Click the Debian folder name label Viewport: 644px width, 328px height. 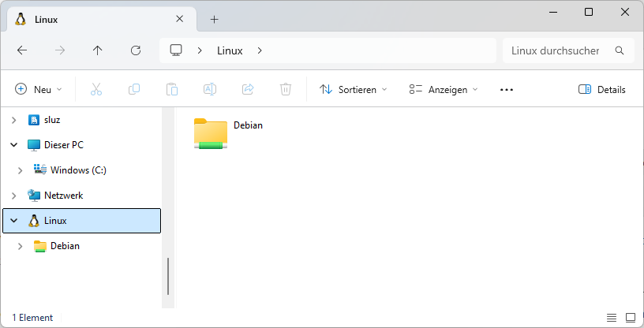pyautogui.click(x=248, y=125)
